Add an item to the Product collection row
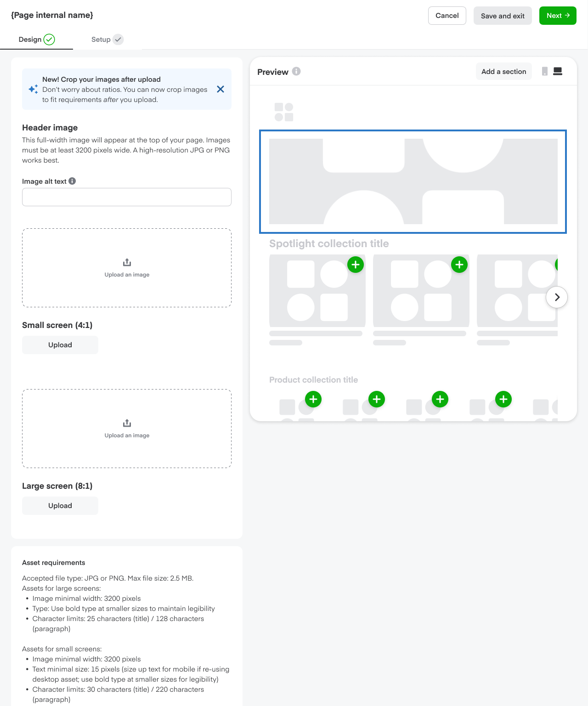The width and height of the screenshot is (588, 706). pyautogui.click(x=313, y=399)
